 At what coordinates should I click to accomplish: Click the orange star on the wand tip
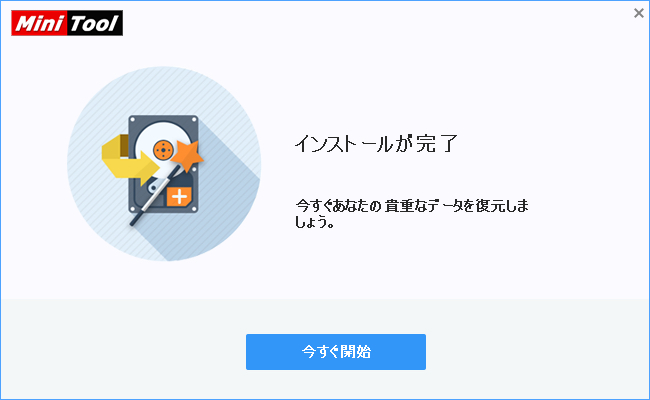187,155
